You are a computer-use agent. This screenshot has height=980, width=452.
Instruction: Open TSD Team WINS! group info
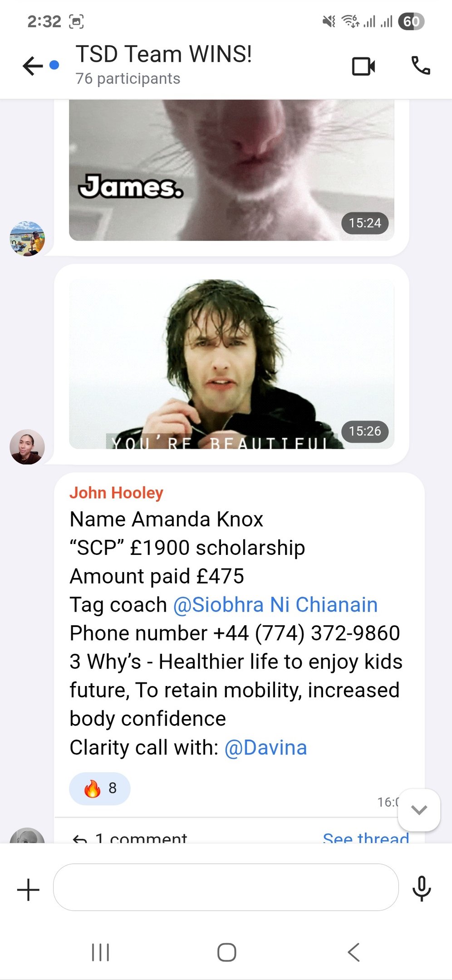pos(163,64)
